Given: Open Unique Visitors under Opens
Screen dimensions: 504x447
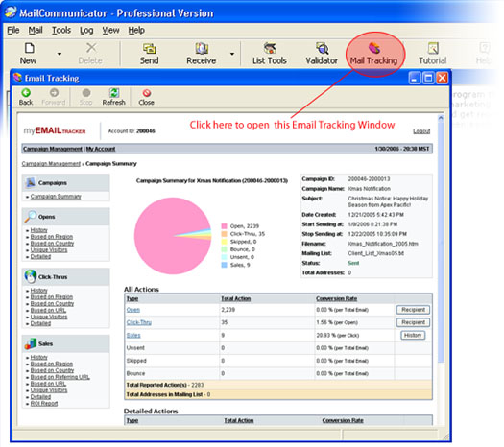Looking at the screenshot, I should [x=49, y=249].
